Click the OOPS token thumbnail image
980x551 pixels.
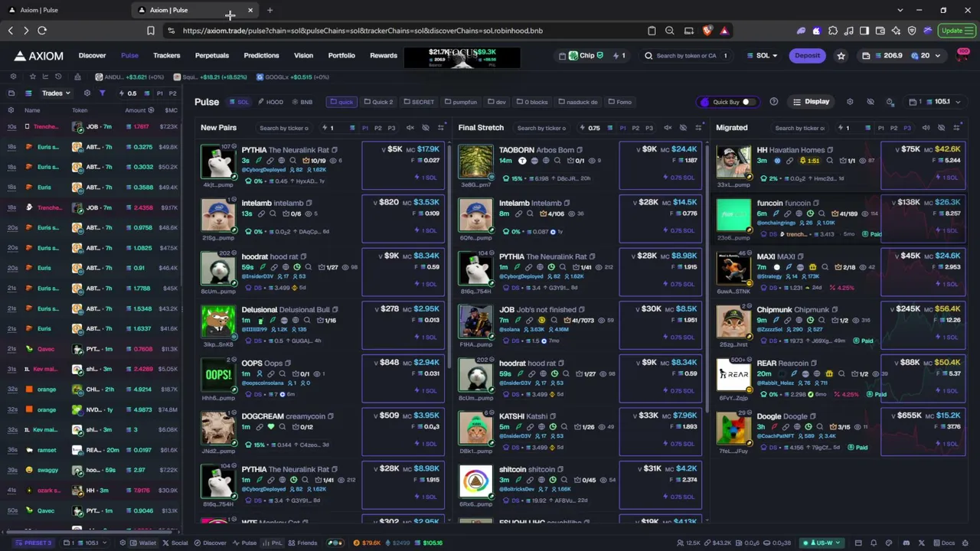point(218,376)
